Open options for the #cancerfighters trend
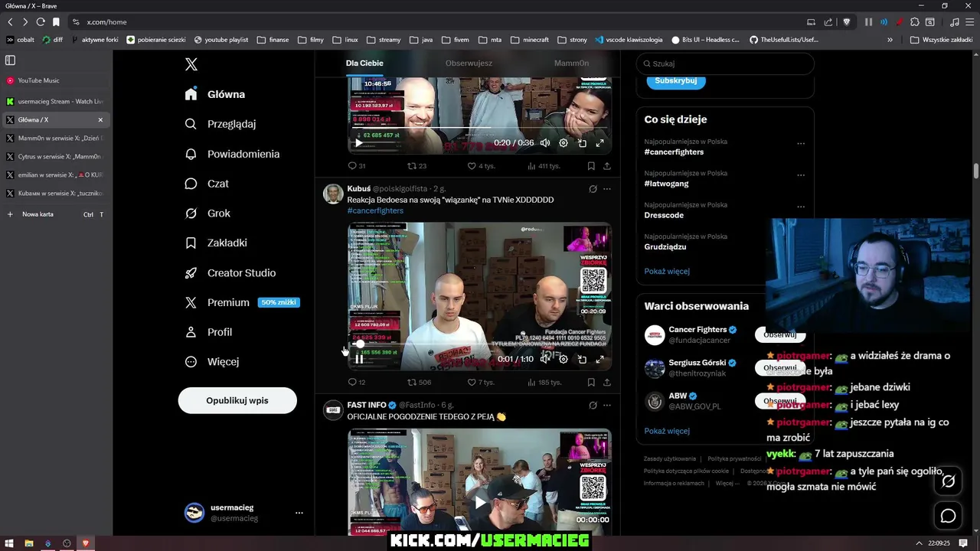The height and width of the screenshot is (551, 980). coord(801,143)
